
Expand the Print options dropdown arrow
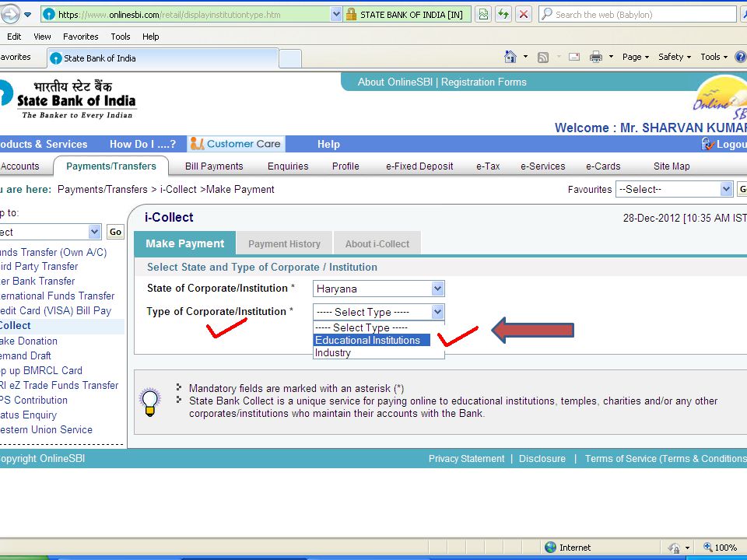[x=611, y=57]
